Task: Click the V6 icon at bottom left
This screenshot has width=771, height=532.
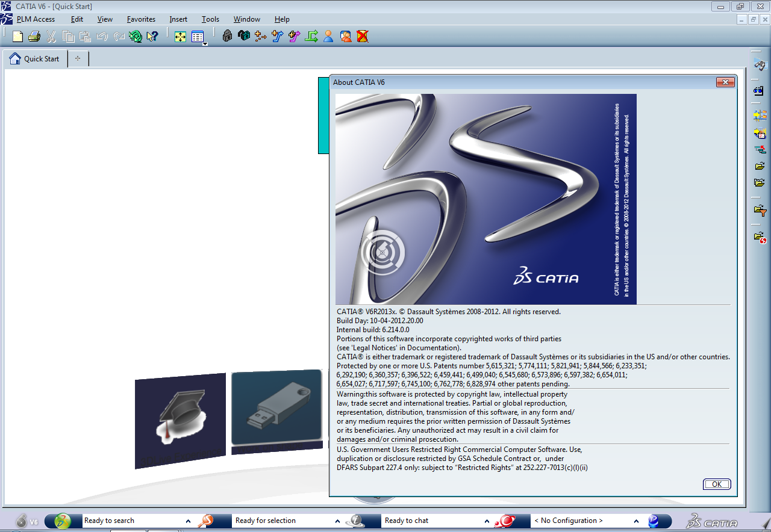Action: coord(27,521)
